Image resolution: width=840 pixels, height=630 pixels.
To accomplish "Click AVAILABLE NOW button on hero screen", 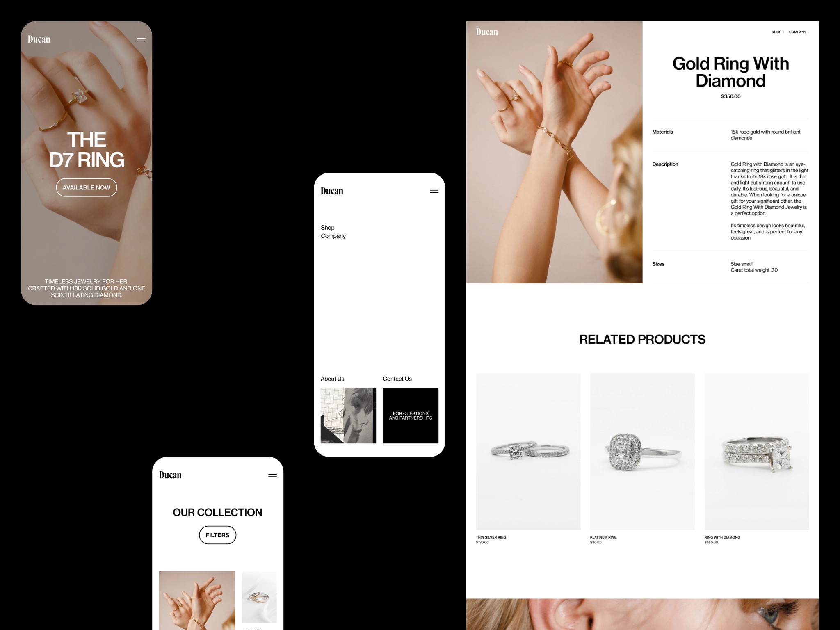I will (x=87, y=187).
